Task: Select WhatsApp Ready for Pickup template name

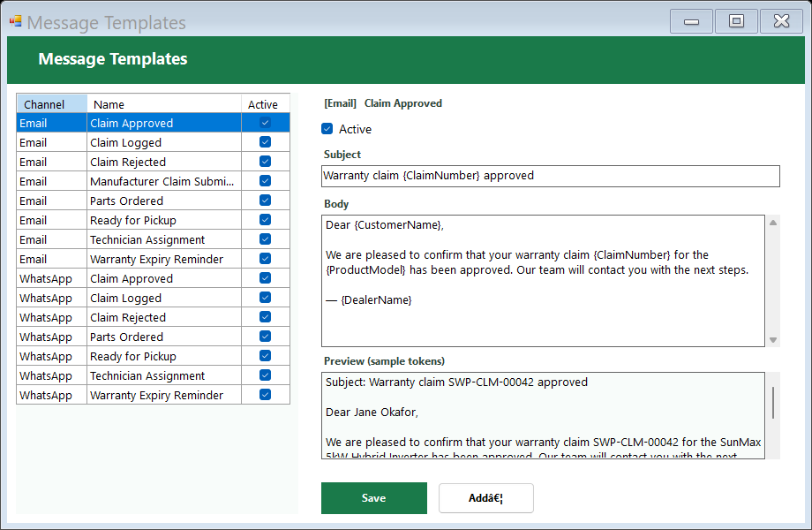Action: point(164,356)
